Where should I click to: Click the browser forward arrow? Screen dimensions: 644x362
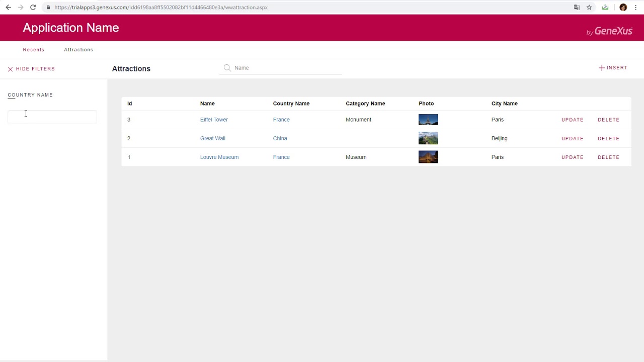pyautogui.click(x=21, y=8)
